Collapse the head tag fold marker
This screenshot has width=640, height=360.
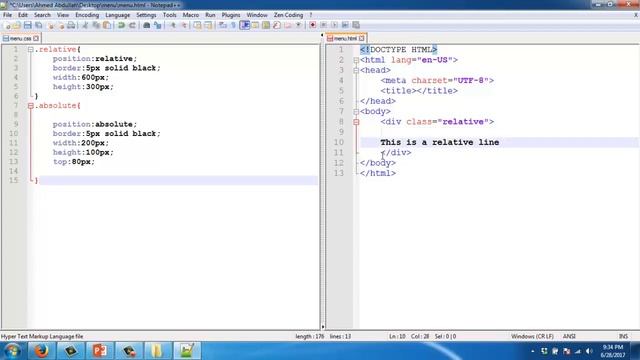tap(356, 70)
